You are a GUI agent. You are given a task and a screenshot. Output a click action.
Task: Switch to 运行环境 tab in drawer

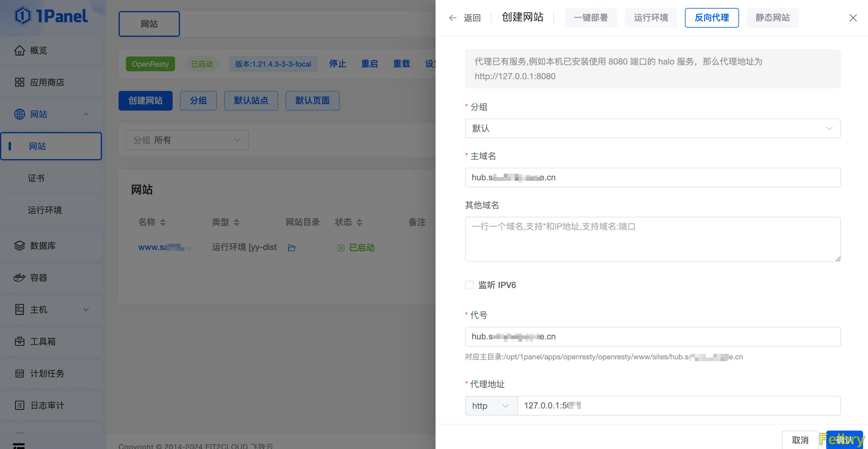tap(651, 18)
